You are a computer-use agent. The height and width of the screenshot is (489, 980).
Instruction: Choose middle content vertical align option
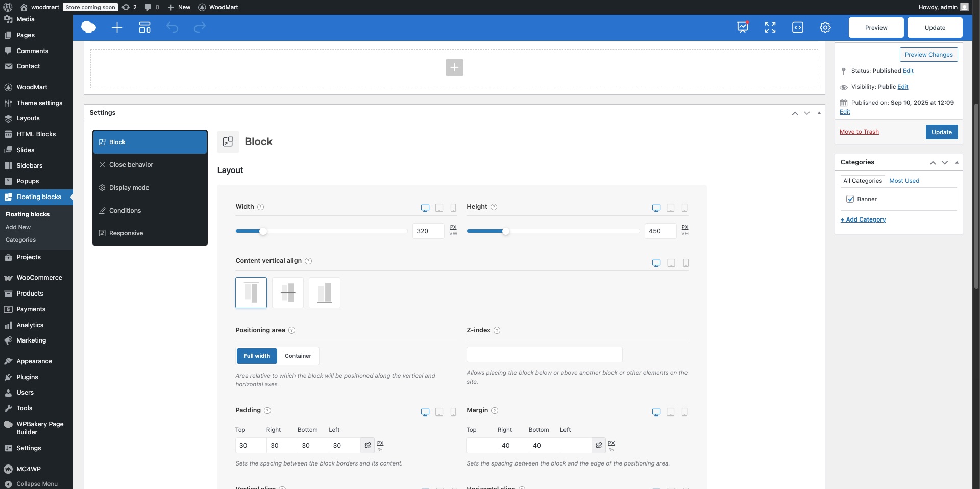[288, 292]
